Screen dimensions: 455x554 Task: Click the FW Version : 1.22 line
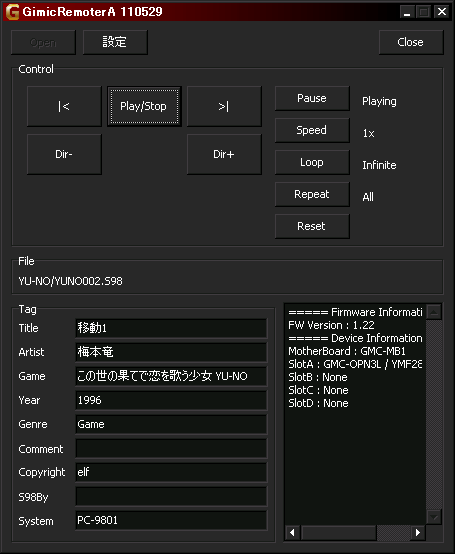click(331, 325)
